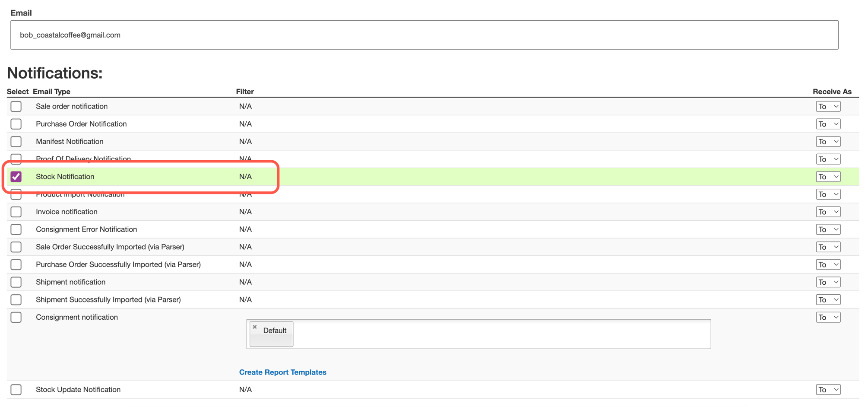
Task: Click inside the Consignment notification filter tag box
Action: [x=478, y=334]
